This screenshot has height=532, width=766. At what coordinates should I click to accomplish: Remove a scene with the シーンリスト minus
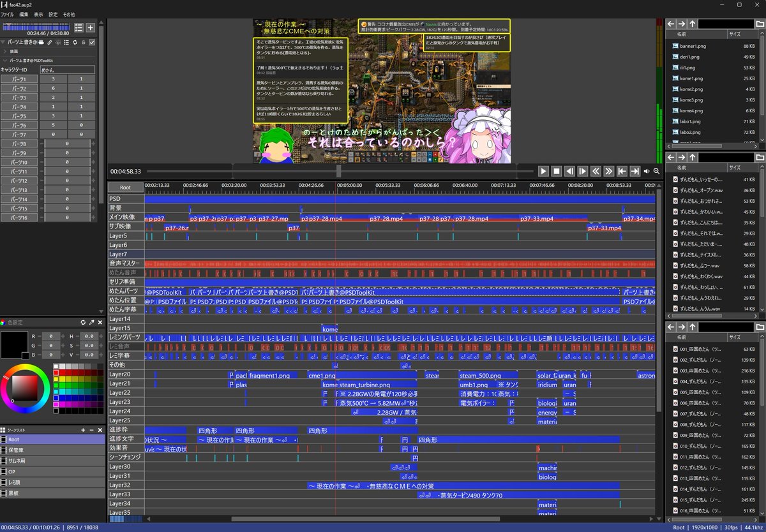[91, 430]
